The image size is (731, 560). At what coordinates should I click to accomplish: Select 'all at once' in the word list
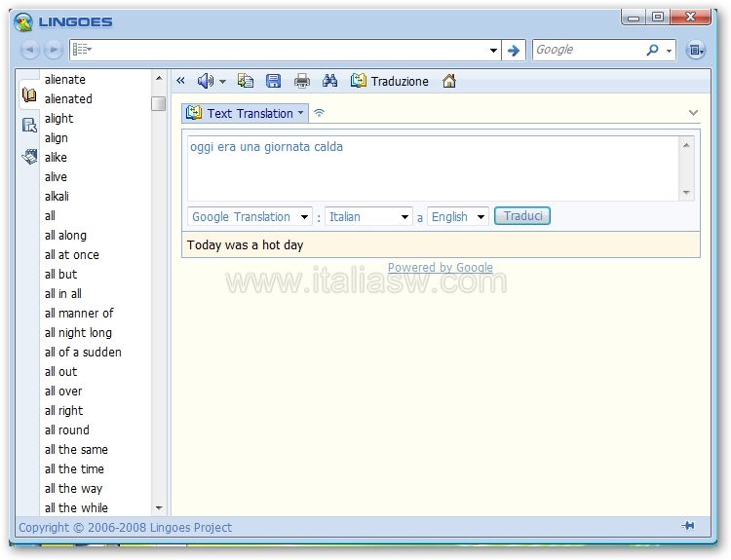[71, 255]
